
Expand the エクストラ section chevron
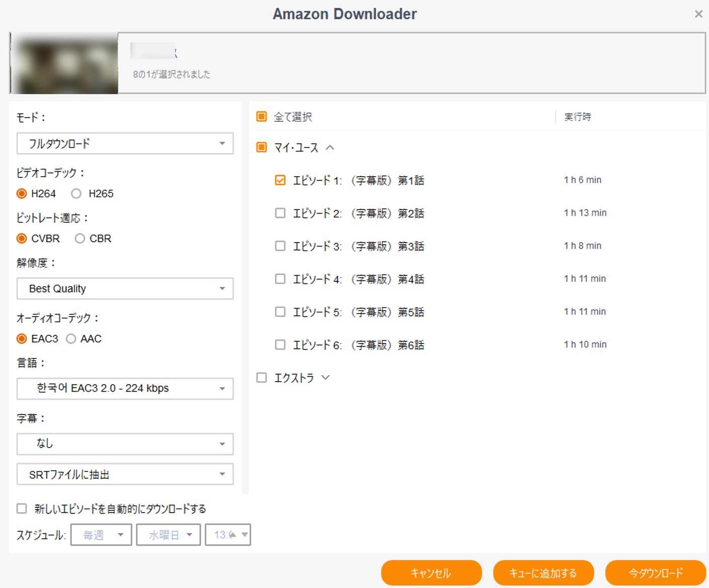[x=326, y=378]
